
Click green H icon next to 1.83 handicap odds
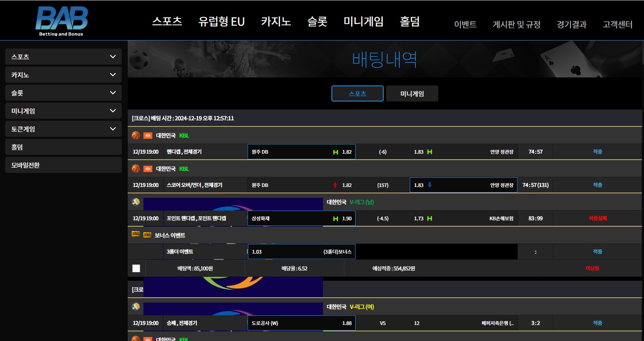429,152
